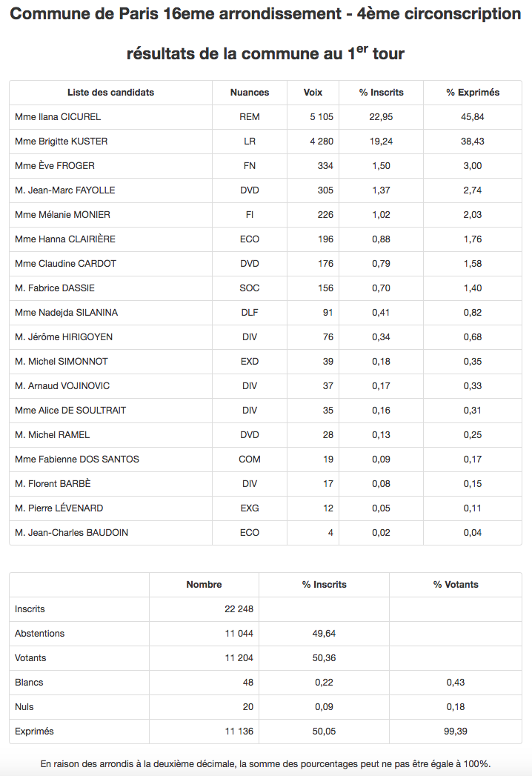
Task: Click the REM nuance cell
Action: (250, 117)
